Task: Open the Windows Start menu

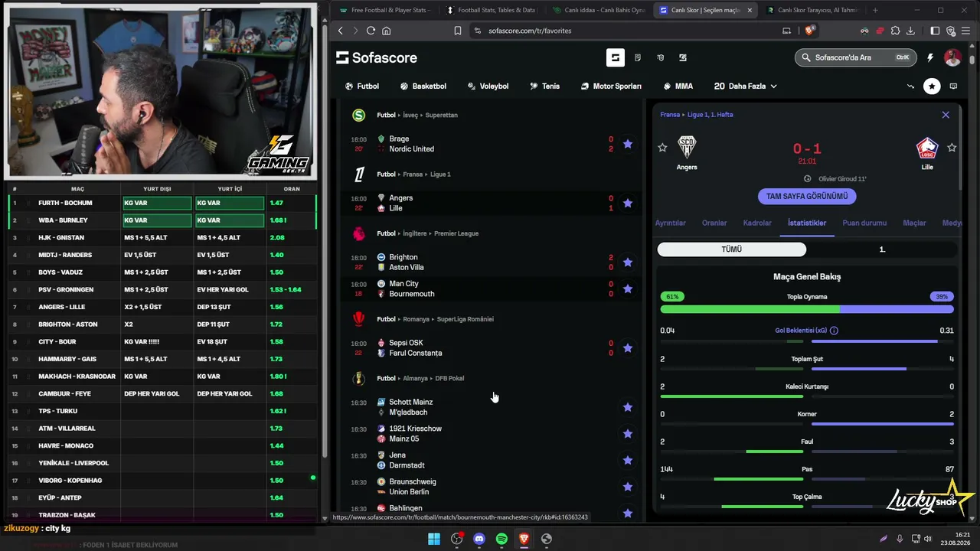Action: point(434,539)
